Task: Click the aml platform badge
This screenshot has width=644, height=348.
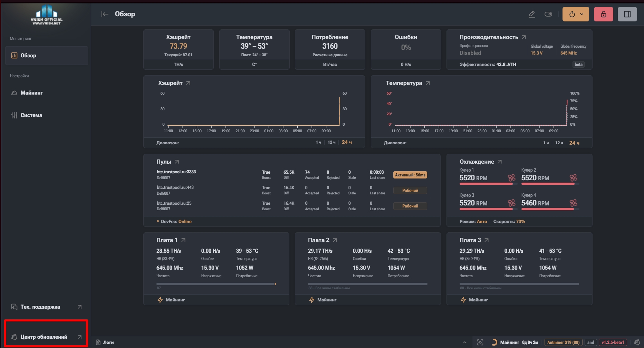Action: point(591,342)
